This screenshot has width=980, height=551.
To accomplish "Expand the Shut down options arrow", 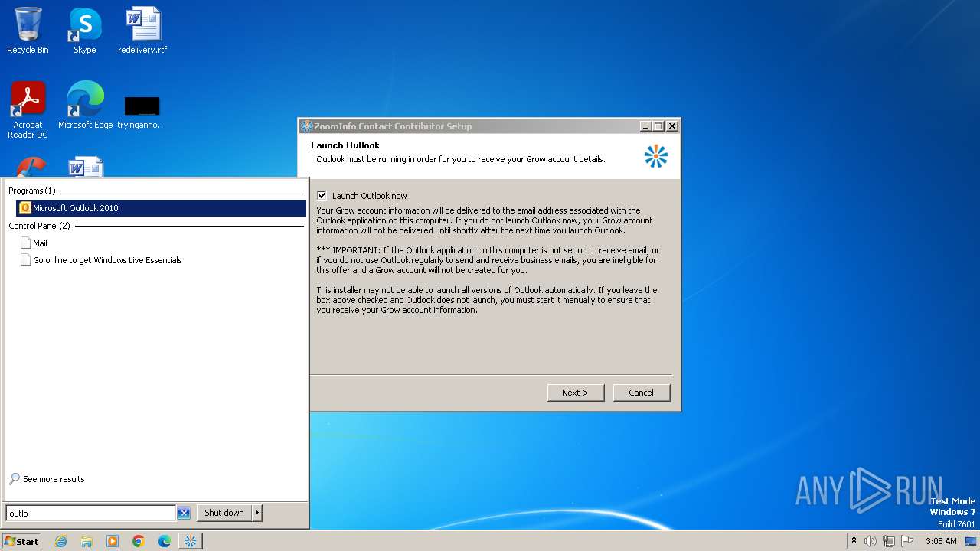I will pos(257,513).
